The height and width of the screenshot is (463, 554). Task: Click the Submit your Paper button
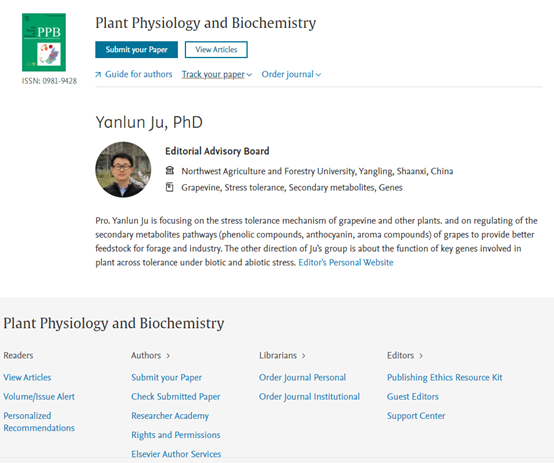coord(136,49)
